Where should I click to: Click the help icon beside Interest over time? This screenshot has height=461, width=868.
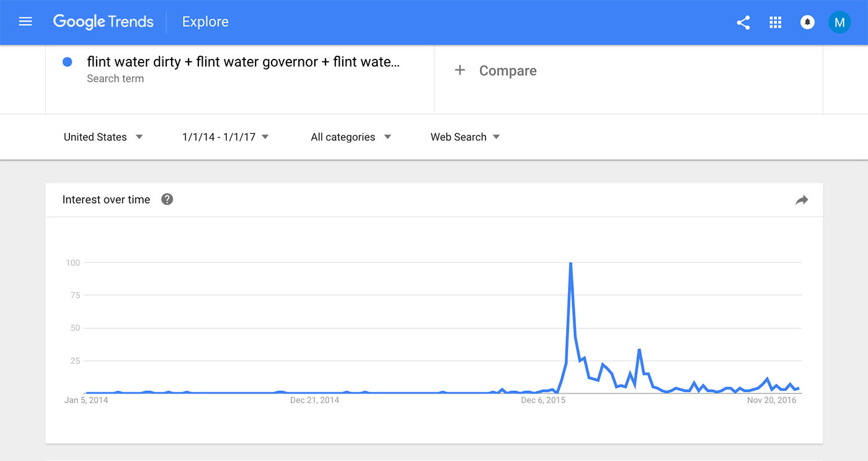[167, 200]
